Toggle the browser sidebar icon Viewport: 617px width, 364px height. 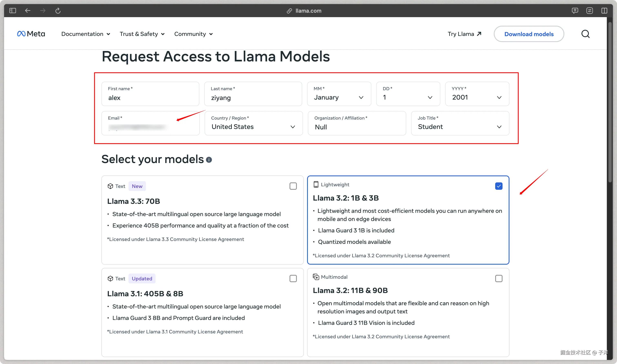point(12,11)
